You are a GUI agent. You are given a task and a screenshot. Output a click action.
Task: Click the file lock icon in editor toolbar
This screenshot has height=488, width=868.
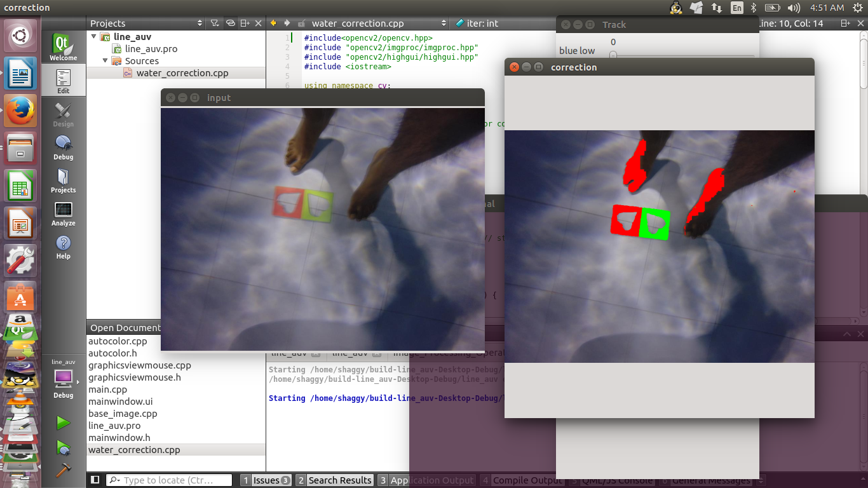click(x=301, y=23)
